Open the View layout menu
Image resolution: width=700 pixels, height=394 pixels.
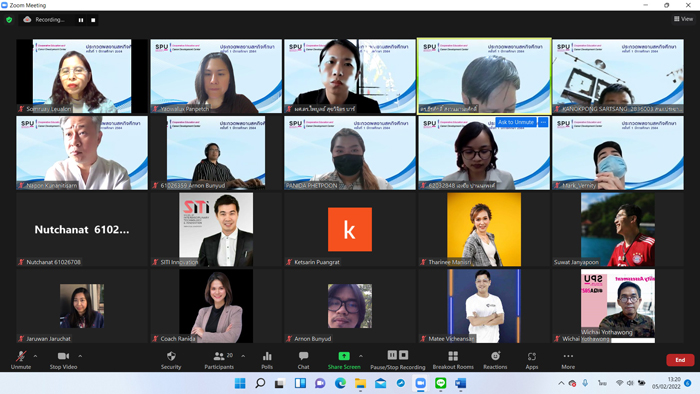tap(683, 19)
